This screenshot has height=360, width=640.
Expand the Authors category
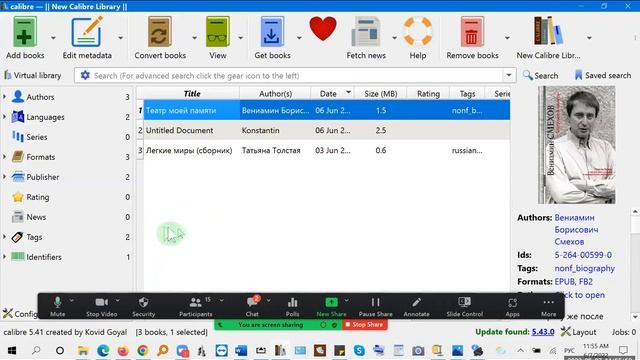click(x=4, y=97)
